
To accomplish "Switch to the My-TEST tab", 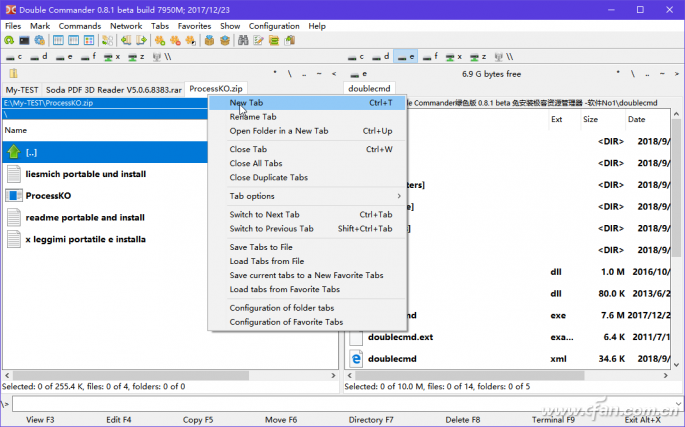I will pos(22,90).
